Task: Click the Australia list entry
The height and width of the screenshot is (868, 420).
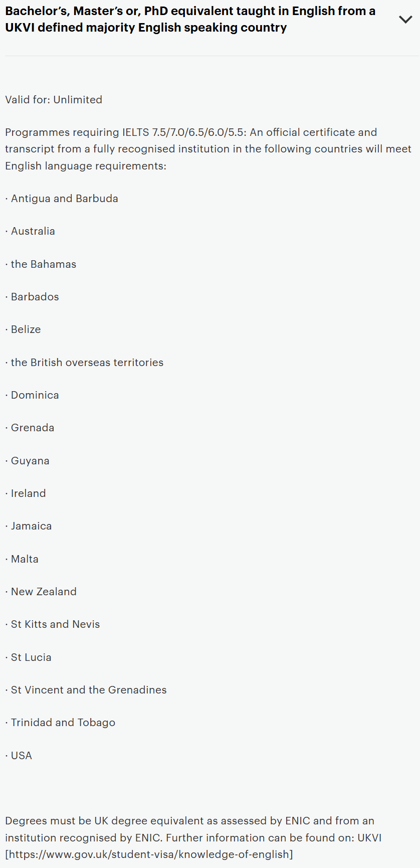Action: tap(33, 231)
